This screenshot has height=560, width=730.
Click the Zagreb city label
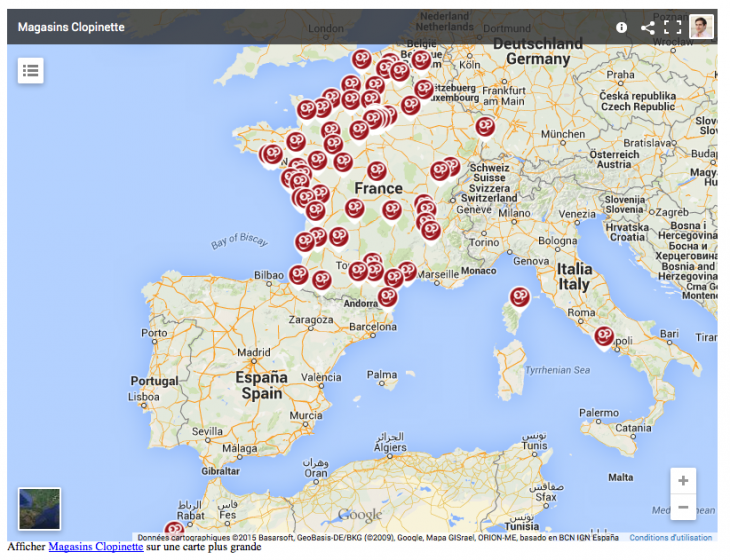click(672, 212)
